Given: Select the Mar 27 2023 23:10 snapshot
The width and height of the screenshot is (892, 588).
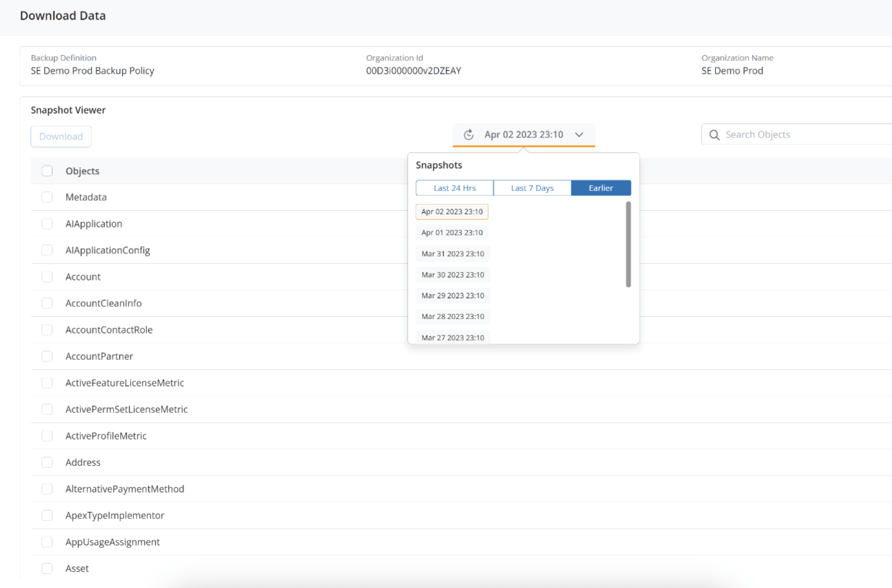Looking at the screenshot, I should pyautogui.click(x=453, y=337).
